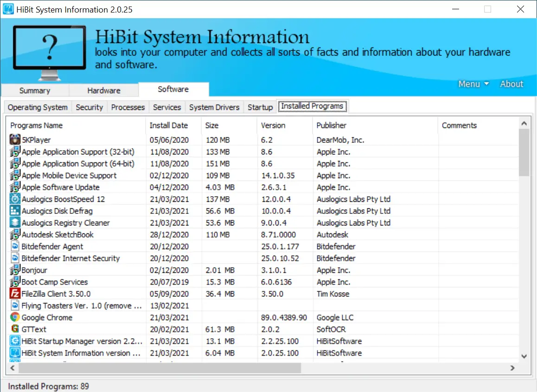Screen dimensions: 537x392
Task: Sort by Version column header
Action: [x=285, y=125]
